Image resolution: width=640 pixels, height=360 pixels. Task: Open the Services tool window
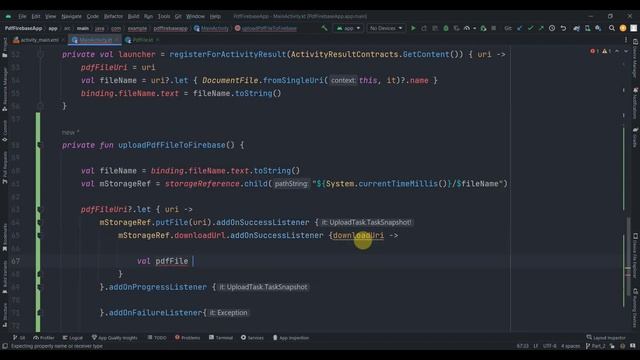252,338
